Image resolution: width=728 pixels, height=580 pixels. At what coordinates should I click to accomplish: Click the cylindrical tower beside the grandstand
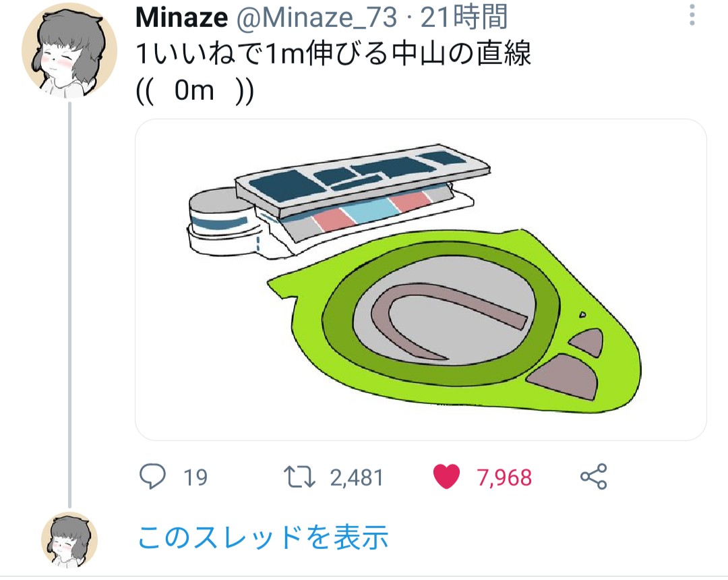219,223
